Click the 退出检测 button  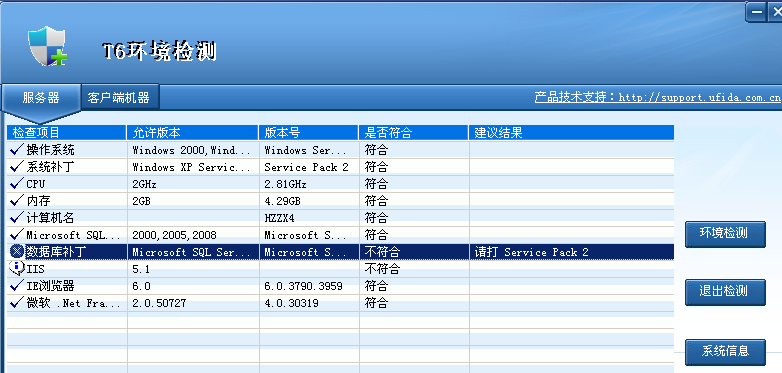[x=725, y=292]
